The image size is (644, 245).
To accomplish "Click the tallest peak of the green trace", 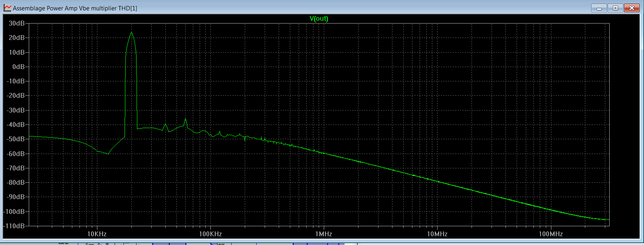I will (131, 33).
